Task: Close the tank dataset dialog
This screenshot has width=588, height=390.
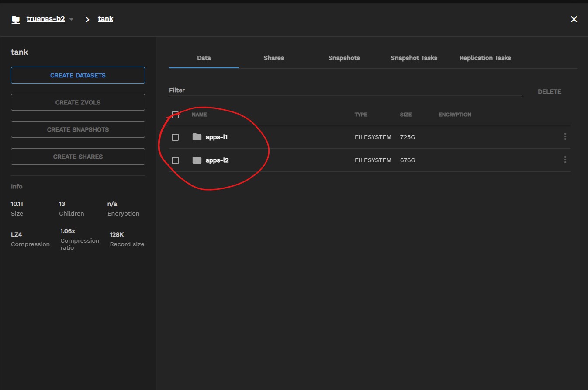Action: click(x=574, y=19)
